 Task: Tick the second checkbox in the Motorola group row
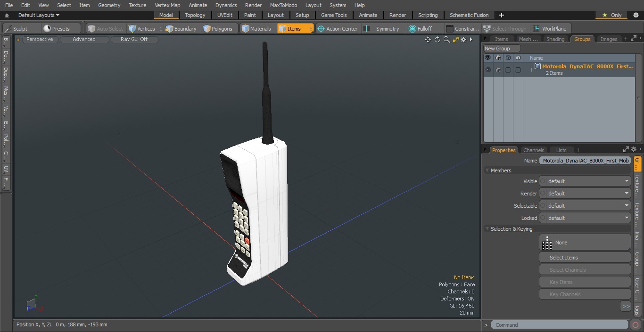click(x=518, y=70)
